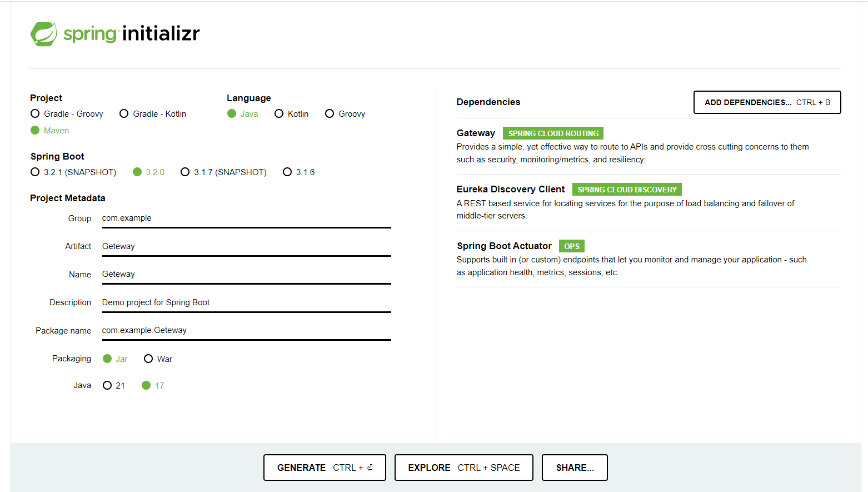Click the Group input field

(x=246, y=218)
